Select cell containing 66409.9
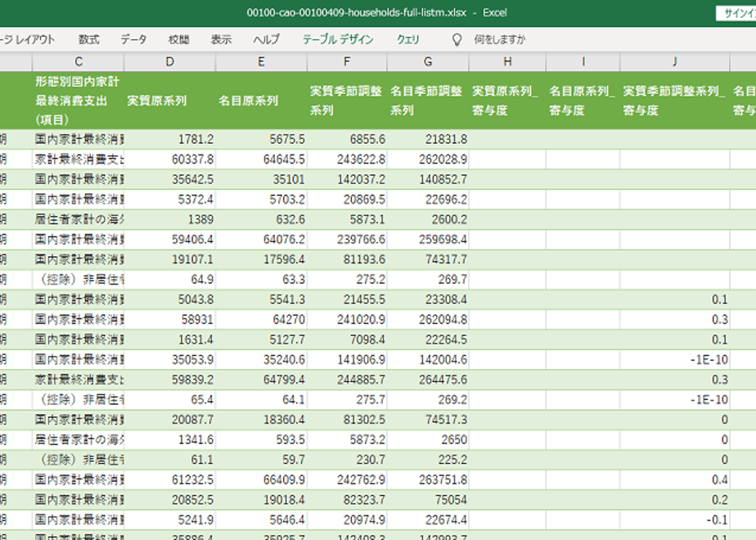Viewport: 756px width, 540px height. pos(261,479)
